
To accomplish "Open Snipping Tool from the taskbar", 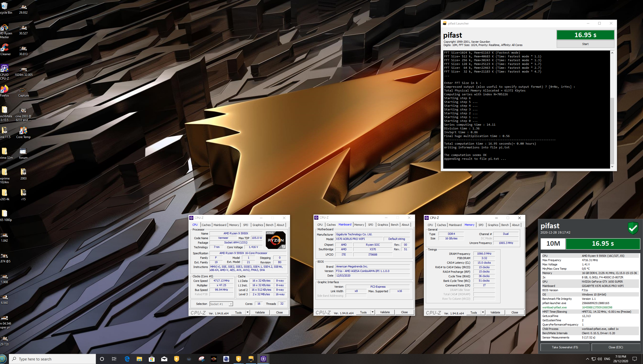I will pos(201,359).
